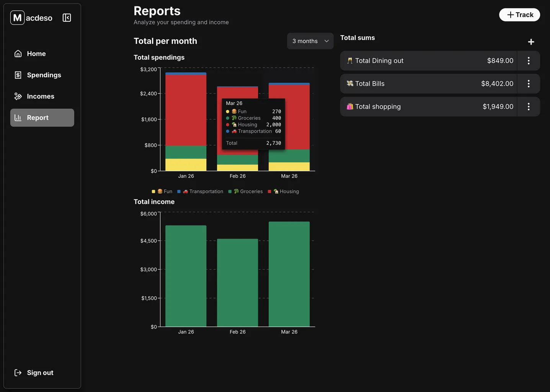
Task: Click the plus icon next to Total sums
Action: (x=531, y=41)
